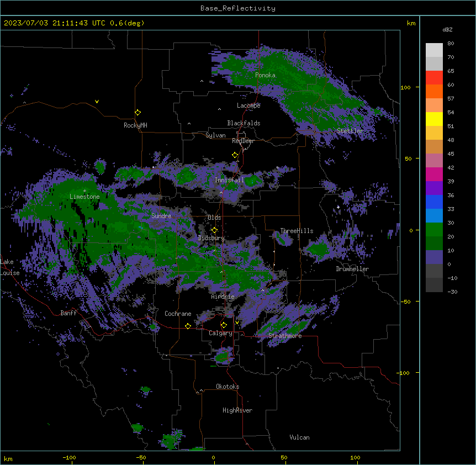Click the white cross marker north of Drumheller
The width and height of the screenshot is (476, 465).
coord(338,207)
